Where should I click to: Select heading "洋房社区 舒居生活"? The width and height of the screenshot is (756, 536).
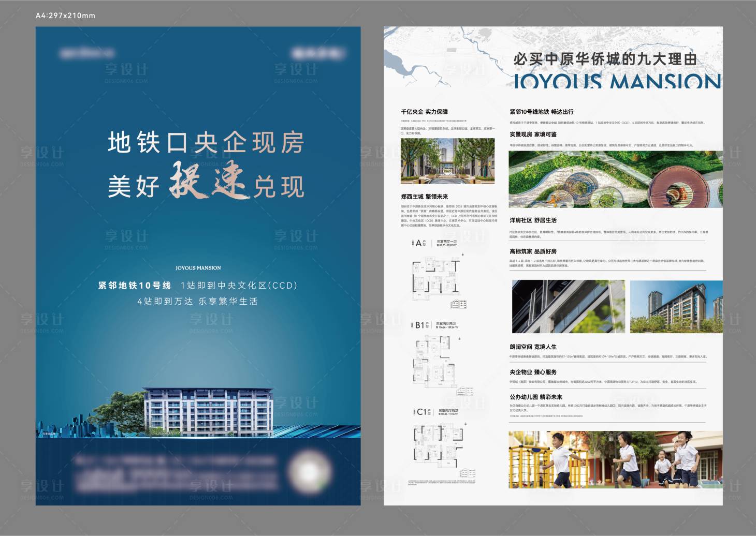click(533, 220)
